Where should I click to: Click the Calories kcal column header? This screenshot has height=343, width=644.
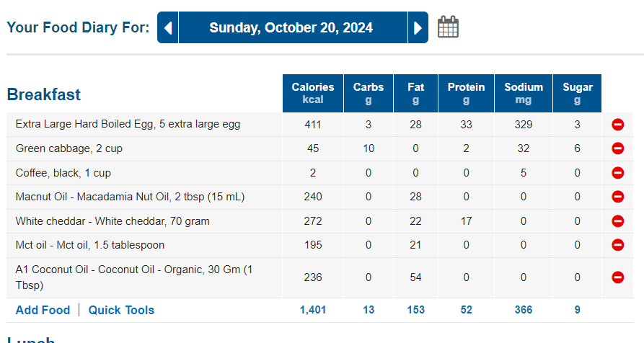[x=312, y=93]
